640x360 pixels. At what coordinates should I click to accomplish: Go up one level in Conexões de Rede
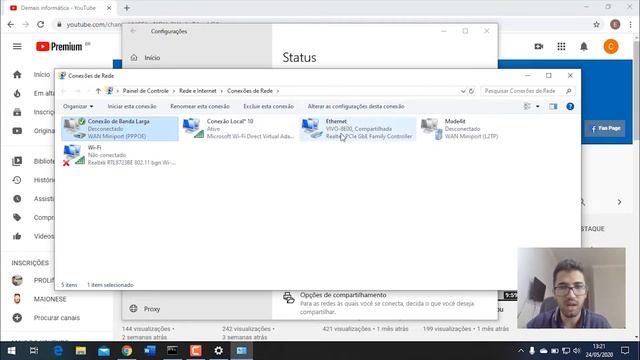click(98, 91)
